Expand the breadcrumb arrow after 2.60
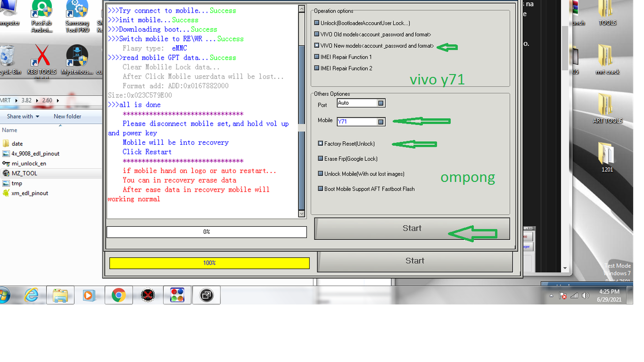Screen dimensions: 644x362 coord(57,101)
